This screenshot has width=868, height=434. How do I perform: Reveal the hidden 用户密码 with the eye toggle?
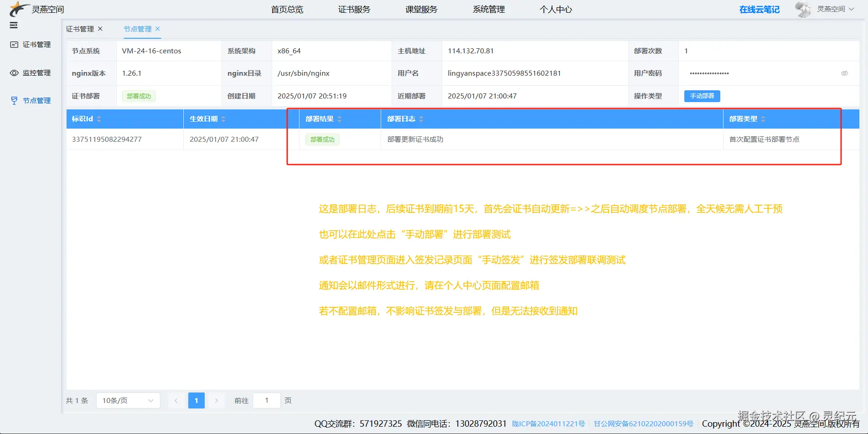[x=845, y=73]
